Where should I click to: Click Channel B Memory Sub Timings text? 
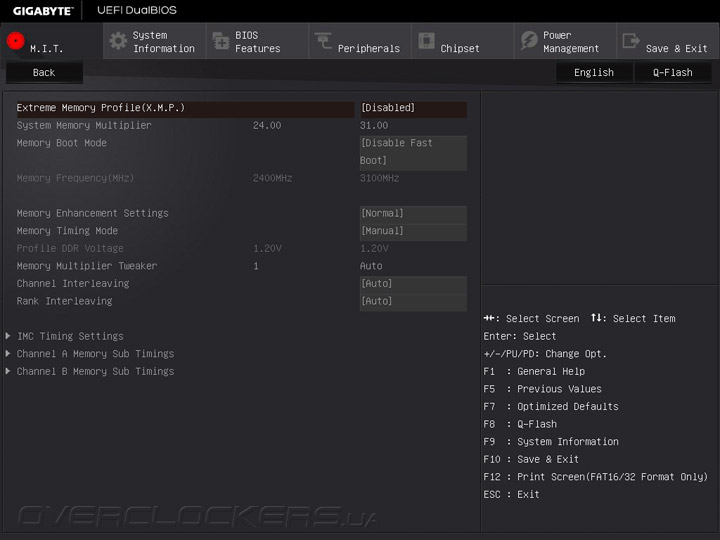(96, 371)
